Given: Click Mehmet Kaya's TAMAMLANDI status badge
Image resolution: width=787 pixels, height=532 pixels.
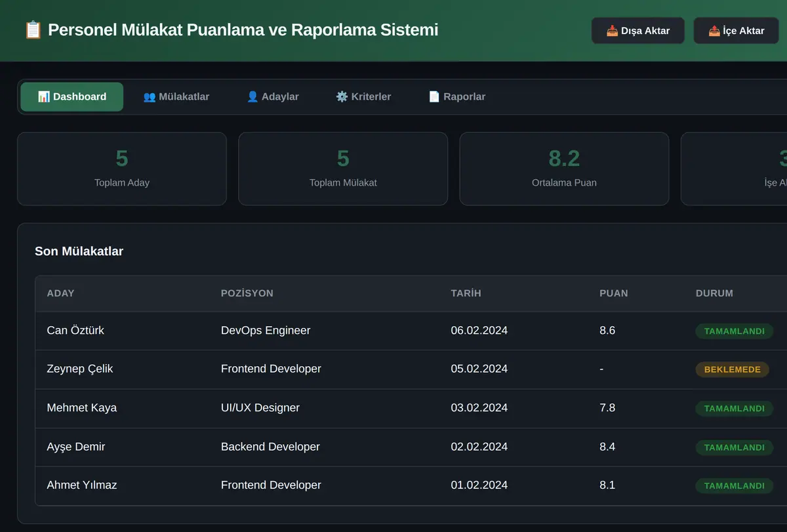Looking at the screenshot, I should click(x=735, y=409).
